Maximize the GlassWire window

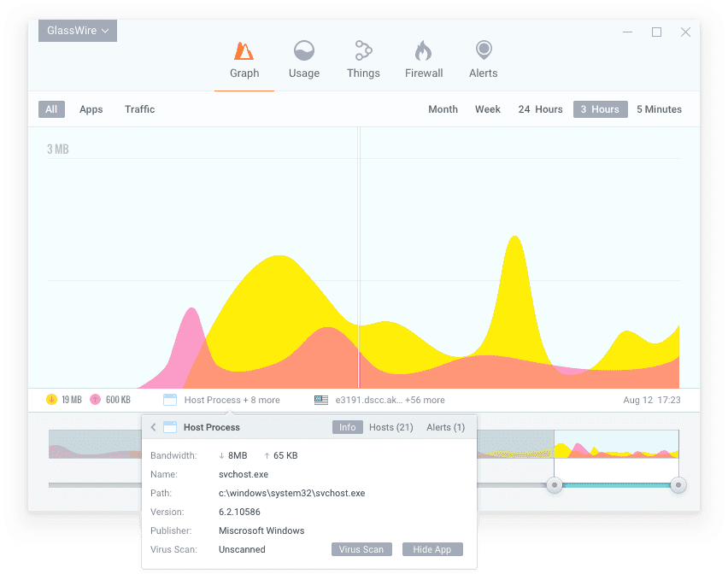click(656, 32)
